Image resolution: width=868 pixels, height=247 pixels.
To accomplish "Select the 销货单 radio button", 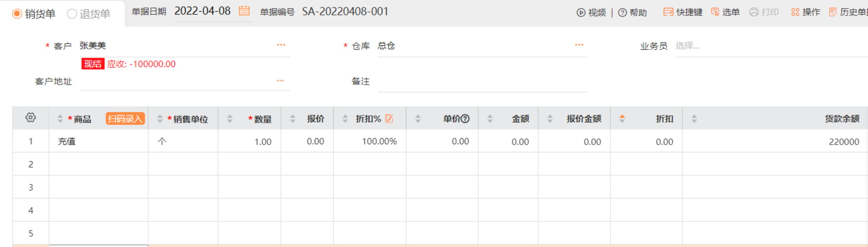I will (17, 14).
